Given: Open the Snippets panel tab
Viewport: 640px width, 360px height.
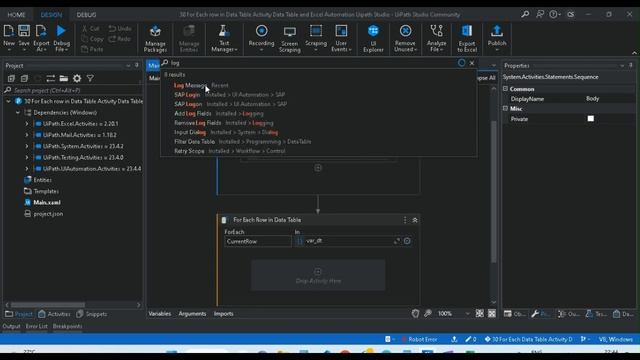Looking at the screenshot, I should [92, 314].
